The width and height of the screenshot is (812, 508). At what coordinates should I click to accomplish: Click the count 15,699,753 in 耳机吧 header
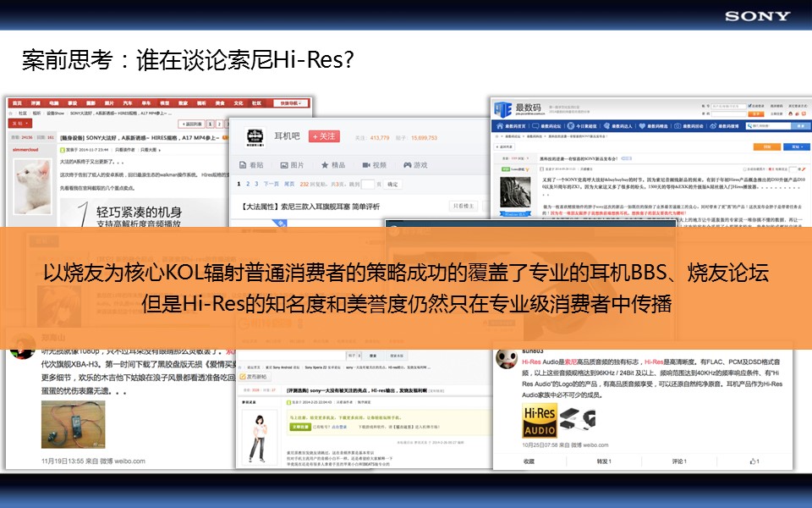click(424, 138)
